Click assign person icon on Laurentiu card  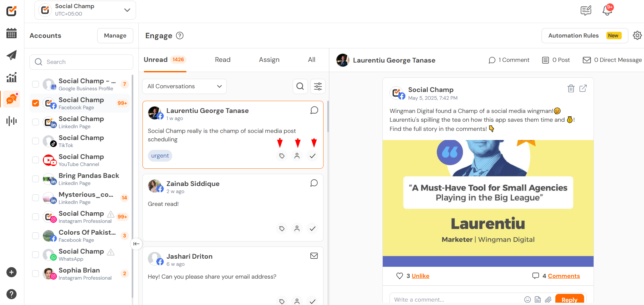click(297, 156)
